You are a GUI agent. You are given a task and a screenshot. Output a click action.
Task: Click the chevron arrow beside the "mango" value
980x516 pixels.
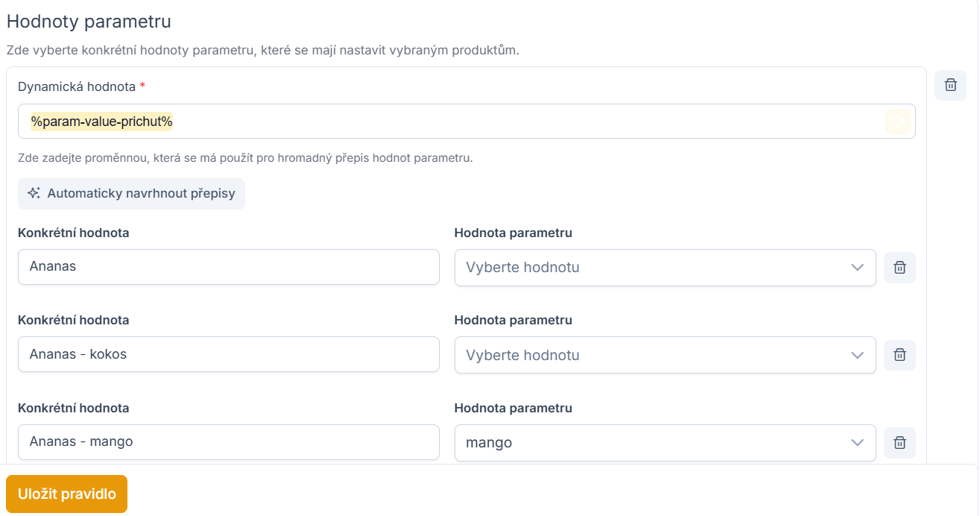pyautogui.click(x=857, y=443)
